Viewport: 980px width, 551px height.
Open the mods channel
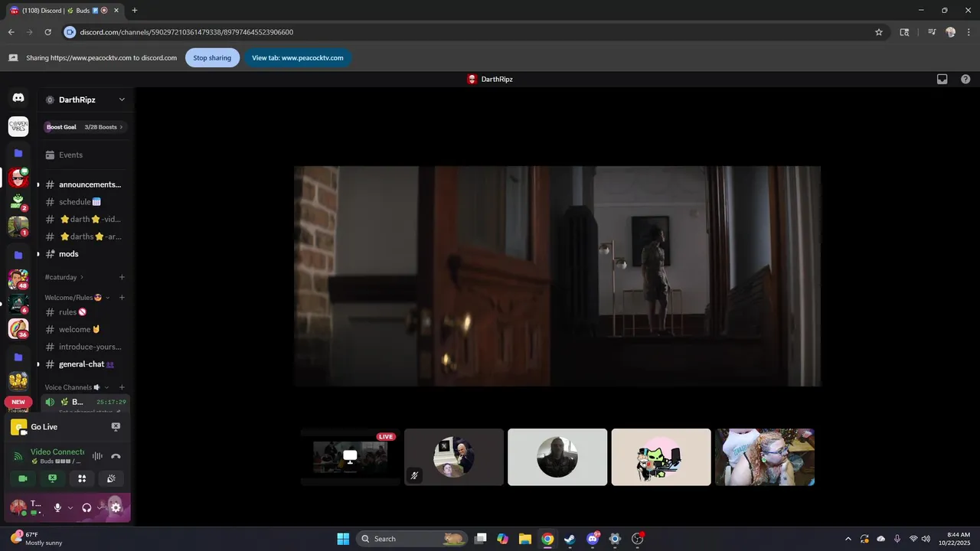(x=84, y=254)
